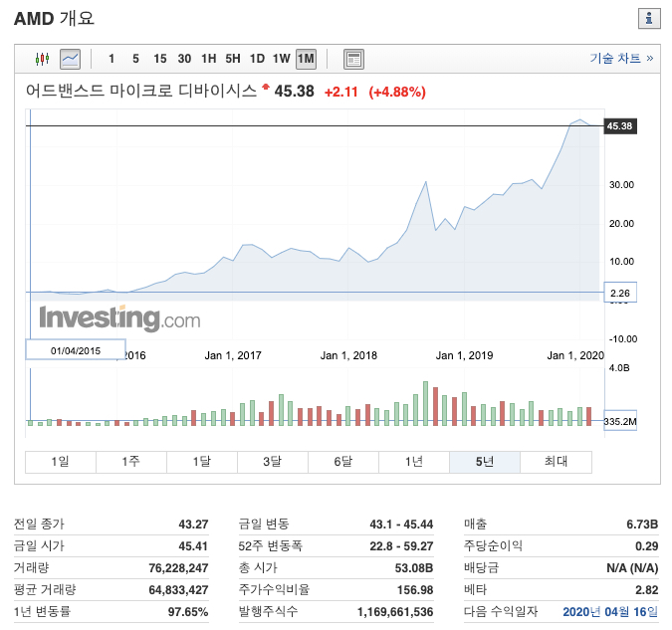The height and width of the screenshot is (630, 672).
Task: Select the 5 minute interval
Action: click(135, 59)
